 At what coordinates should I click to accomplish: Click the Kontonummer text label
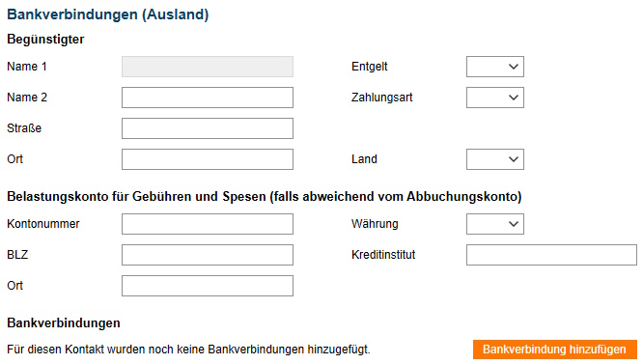click(43, 224)
